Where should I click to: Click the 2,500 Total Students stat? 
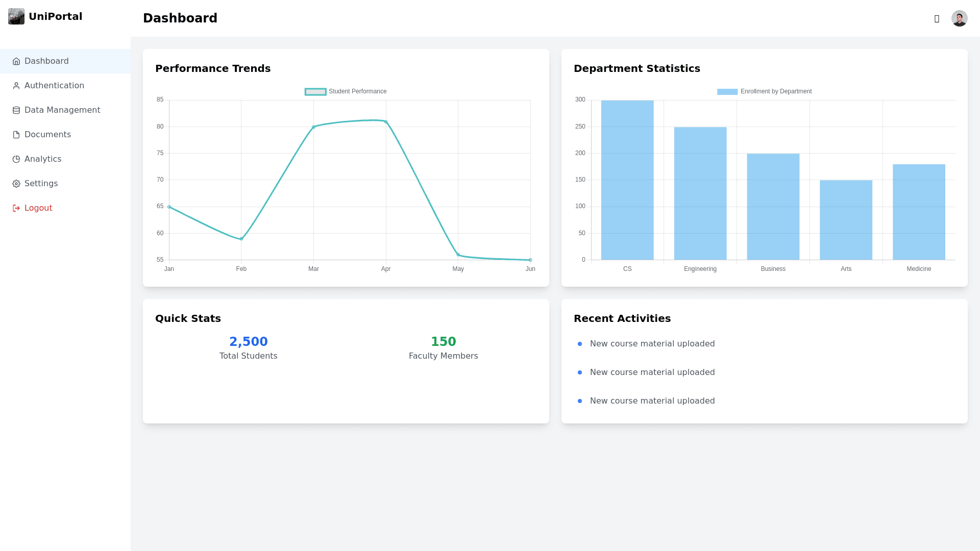(248, 342)
